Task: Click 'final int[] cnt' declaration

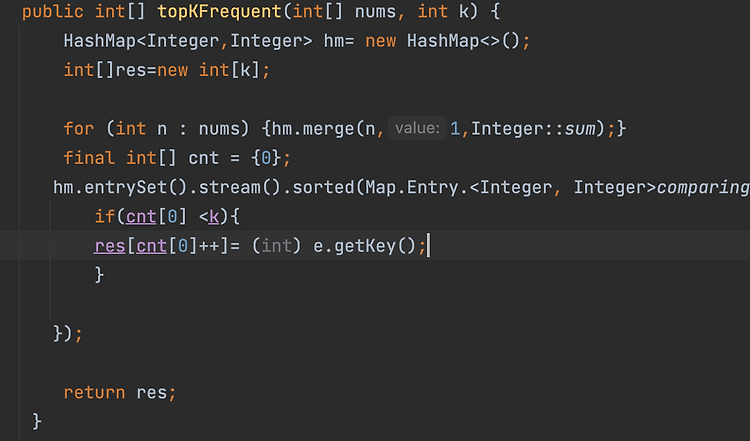Action: pos(141,158)
